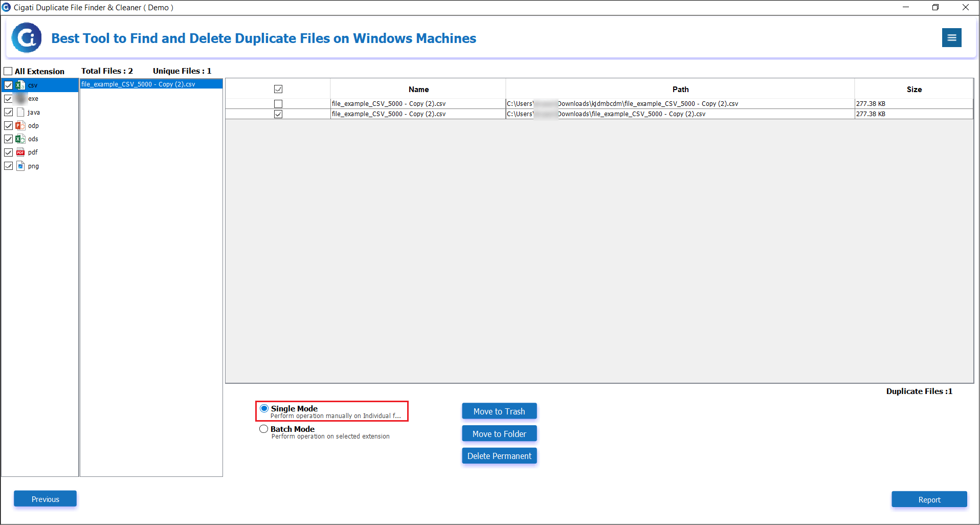Click the png image file icon
This screenshot has height=525, width=980.
20,166
